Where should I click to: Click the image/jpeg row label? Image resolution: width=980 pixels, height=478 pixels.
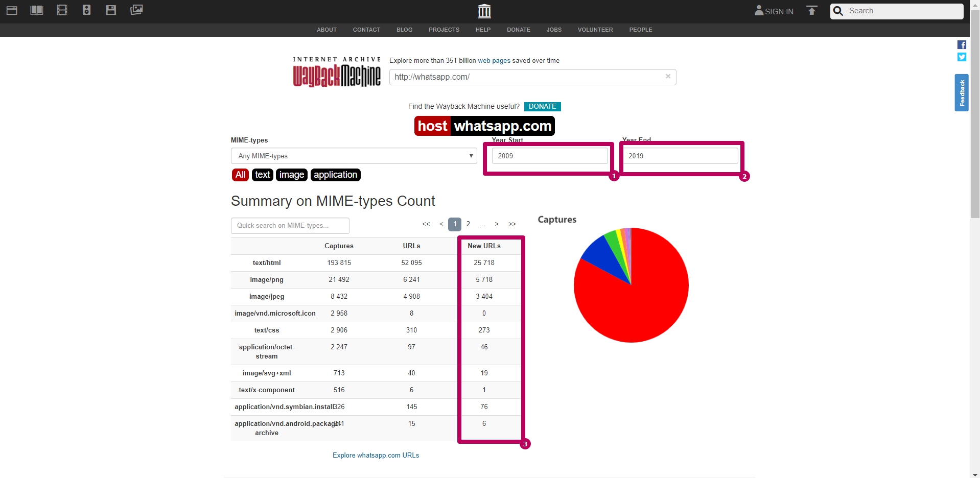pos(267,296)
